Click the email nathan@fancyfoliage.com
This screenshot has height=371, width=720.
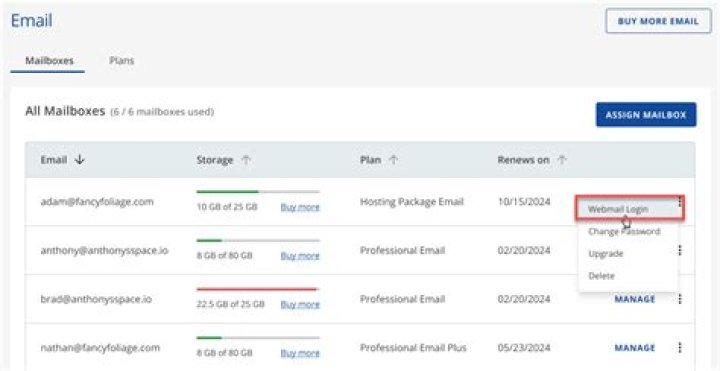point(100,348)
